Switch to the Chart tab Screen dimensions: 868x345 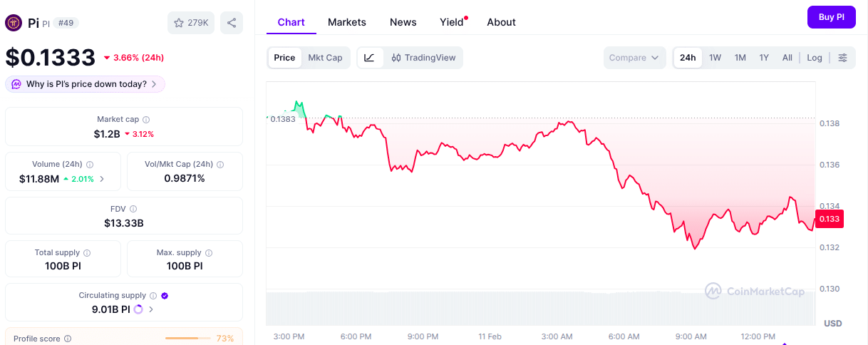coord(291,22)
